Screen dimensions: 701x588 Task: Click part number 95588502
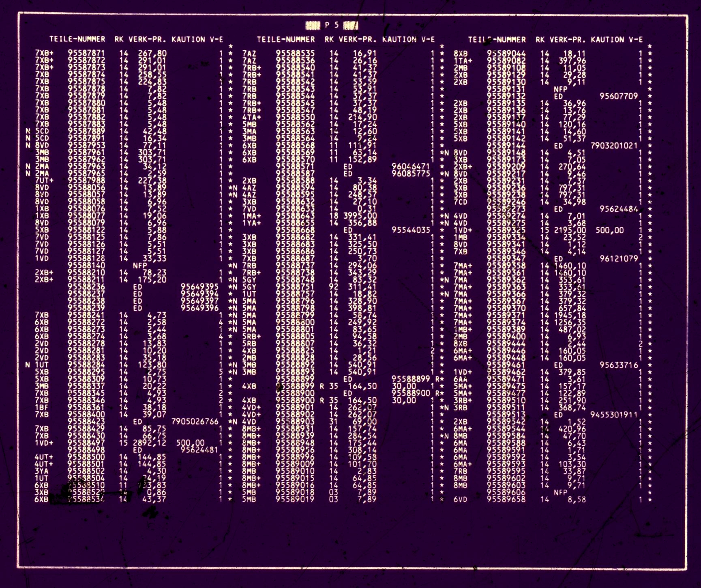tap(86, 471)
